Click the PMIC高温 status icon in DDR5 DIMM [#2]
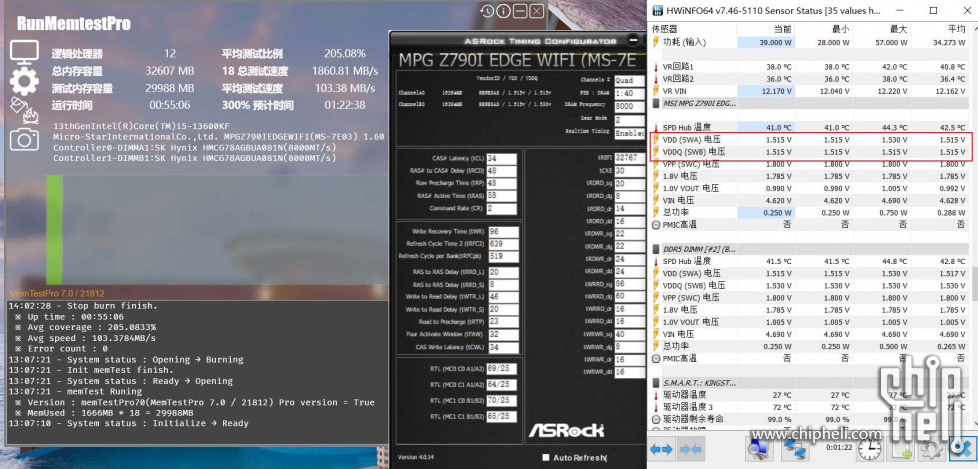The width and height of the screenshot is (978, 469). click(656, 359)
